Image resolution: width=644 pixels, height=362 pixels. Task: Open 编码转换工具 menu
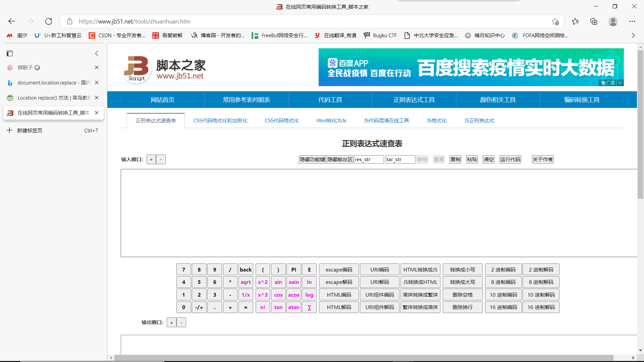(582, 100)
